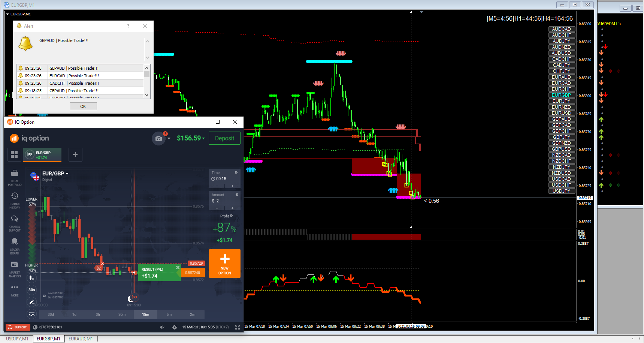Open Total Portfolio in the sidebar
This screenshot has width=644, height=343.
(x=15, y=178)
